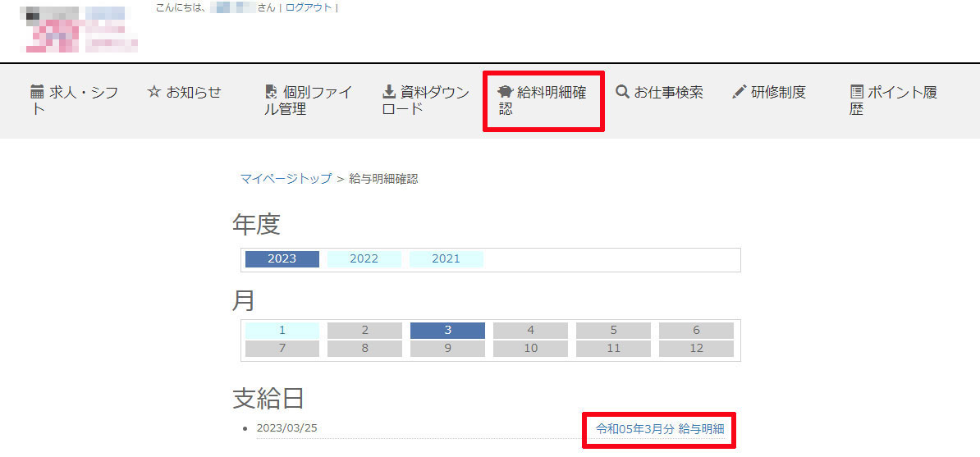Click the ログアウト link
The width and height of the screenshot is (980, 457).
[x=309, y=8]
